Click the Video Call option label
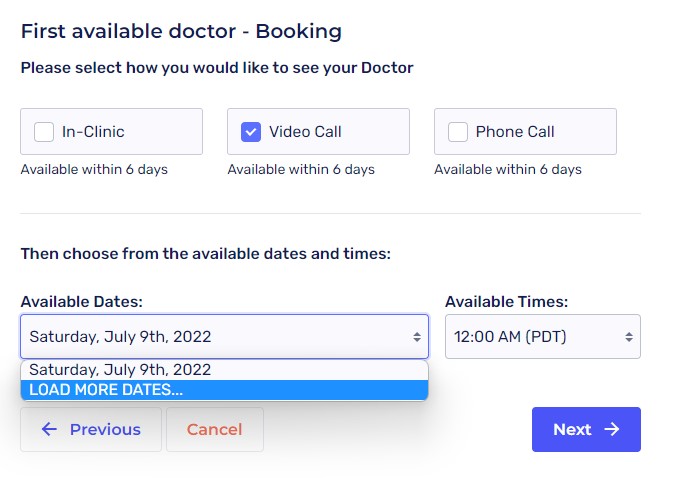The width and height of the screenshot is (679, 478). (305, 132)
